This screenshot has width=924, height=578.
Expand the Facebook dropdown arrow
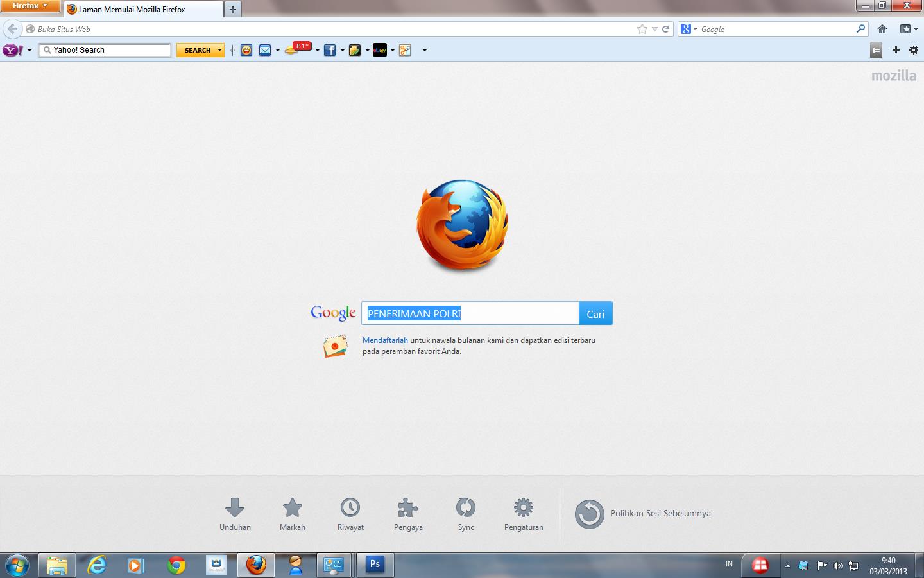tap(343, 50)
